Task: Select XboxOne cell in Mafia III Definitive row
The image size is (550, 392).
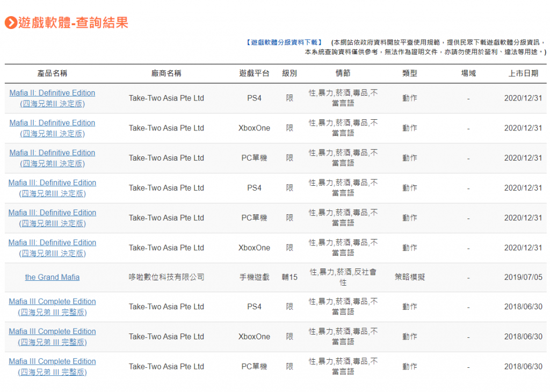Action: pos(254,248)
